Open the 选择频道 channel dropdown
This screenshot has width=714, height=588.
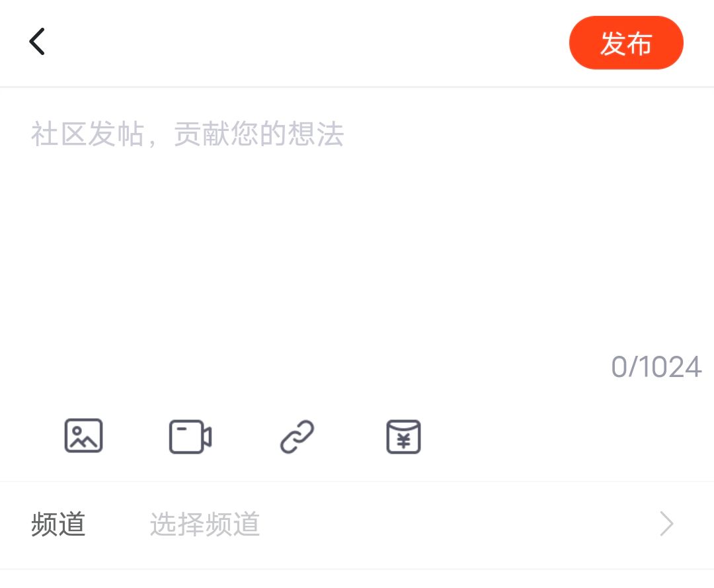pyautogui.click(x=205, y=524)
